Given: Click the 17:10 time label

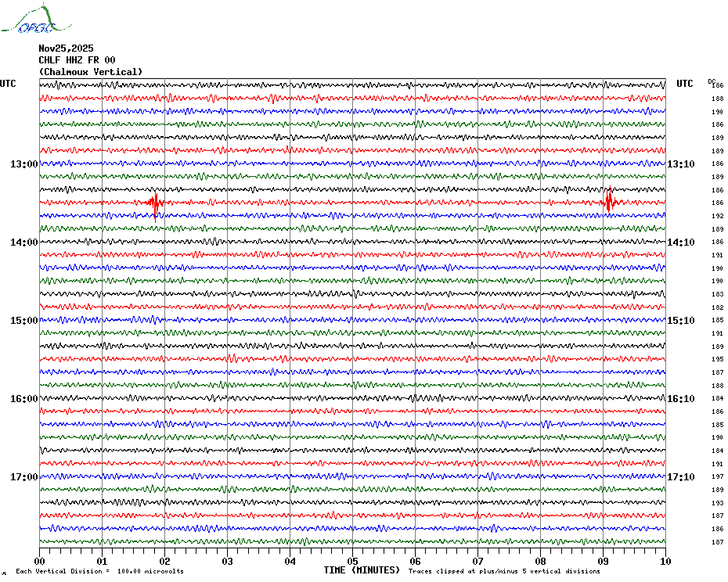Looking at the screenshot, I should (x=681, y=477).
